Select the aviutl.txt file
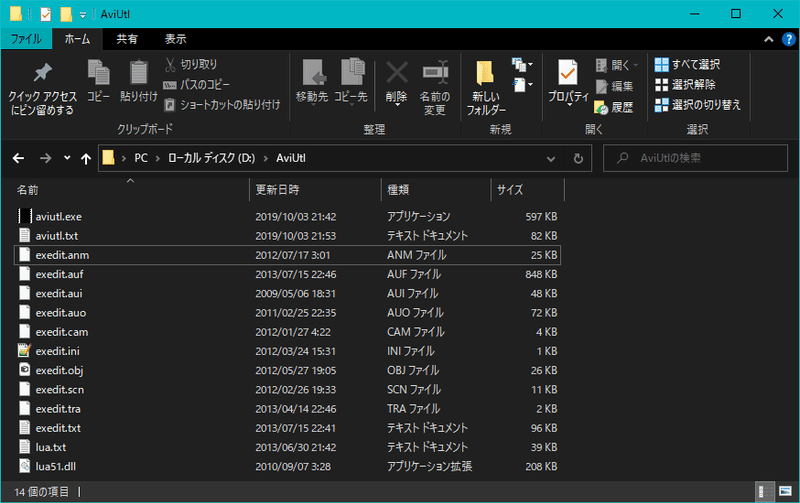The height and width of the screenshot is (503, 800). 287,236
